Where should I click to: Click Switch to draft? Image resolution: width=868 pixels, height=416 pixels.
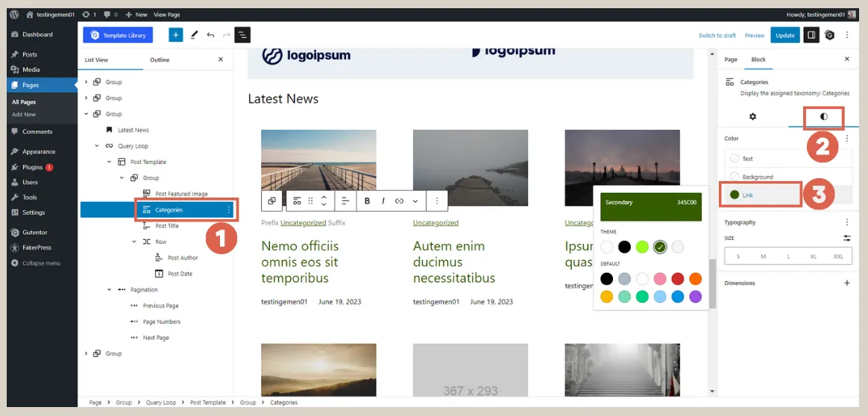717,35
